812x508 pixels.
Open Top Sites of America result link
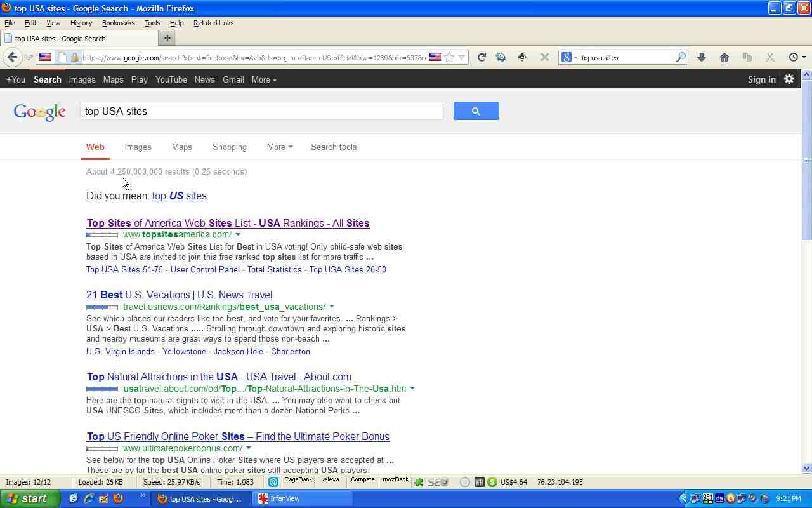point(228,223)
